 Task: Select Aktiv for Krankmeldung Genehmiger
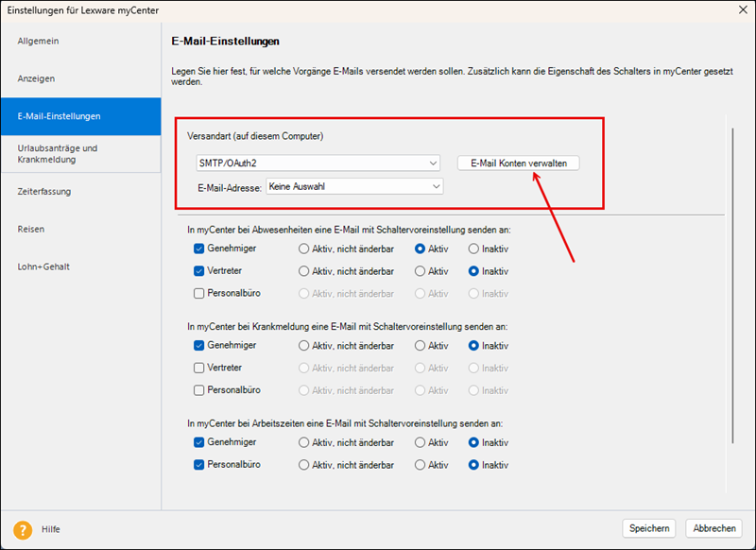[420, 346]
